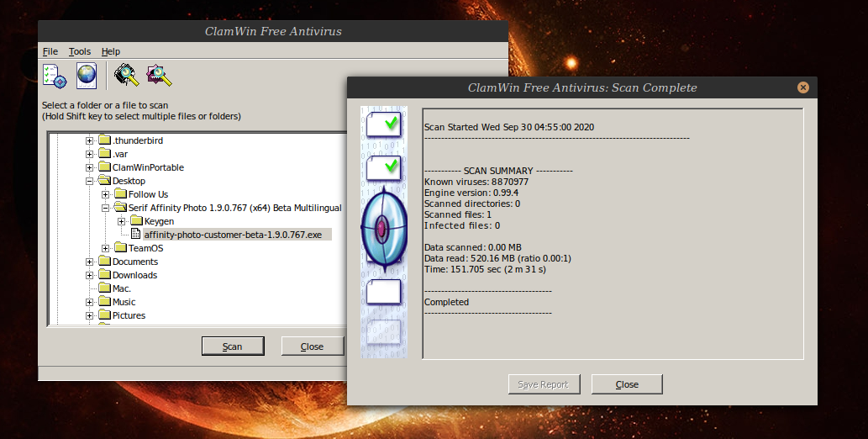Click the 'Data scanned: 0.00 MB' line
868x439 pixels.
(x=473, y=247)
